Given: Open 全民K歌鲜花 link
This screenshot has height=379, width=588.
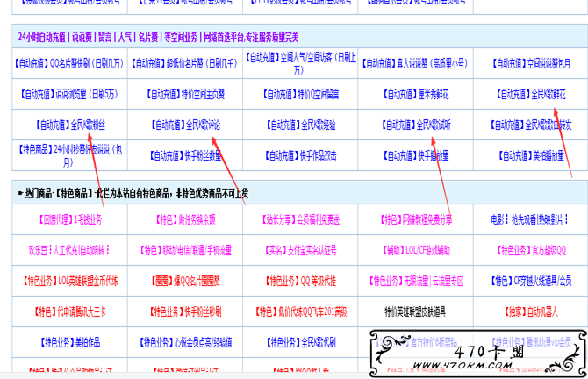Looking at the screenshot, I should [531, 94].
